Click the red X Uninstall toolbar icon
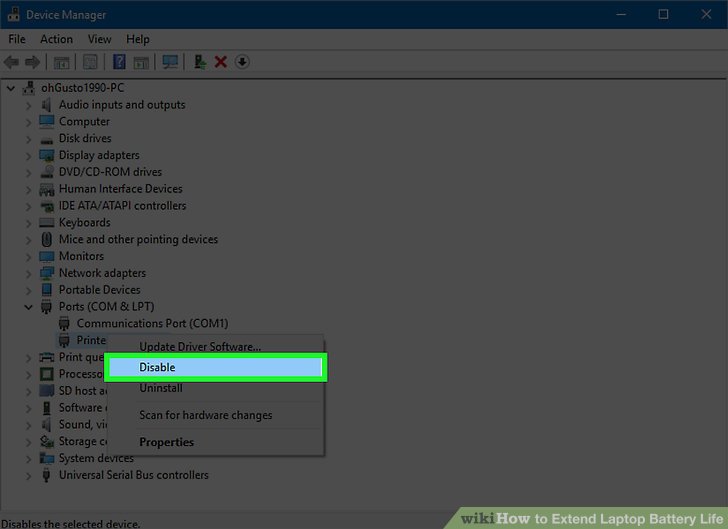Screen dimensions: 728x529 (x=221, y=62)
